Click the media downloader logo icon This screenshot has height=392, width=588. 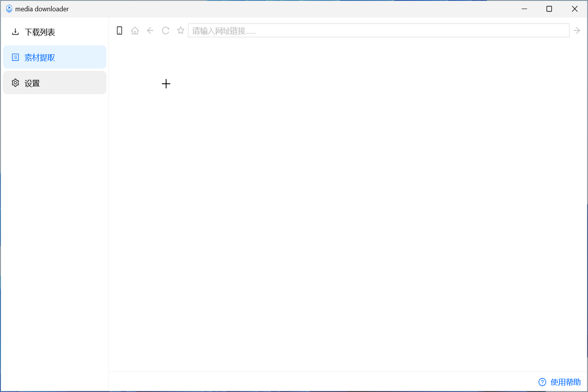9,9
